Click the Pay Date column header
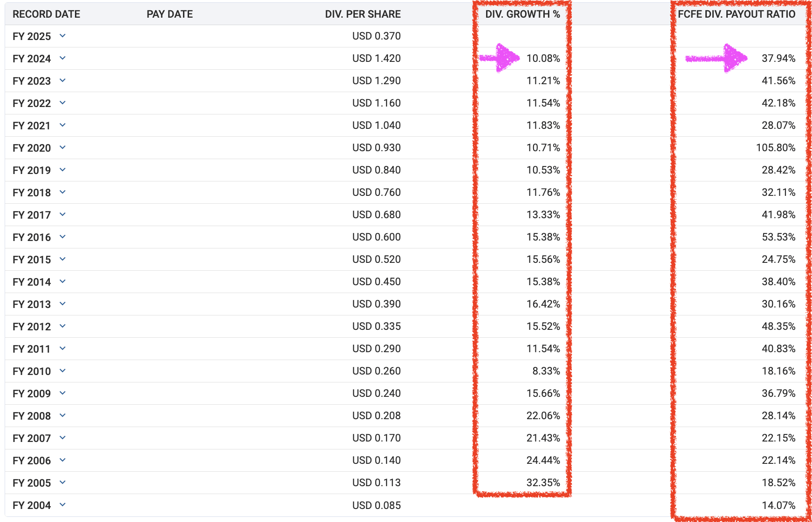This screenshot has width=812, height=522. pyautogui.click(x=169, y=14)
